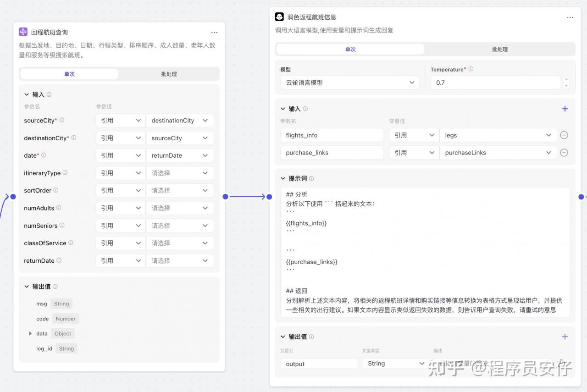587x392 pixels.
Task: Collapse the 输出值 section in flight query node
Action: click(27, 287)
